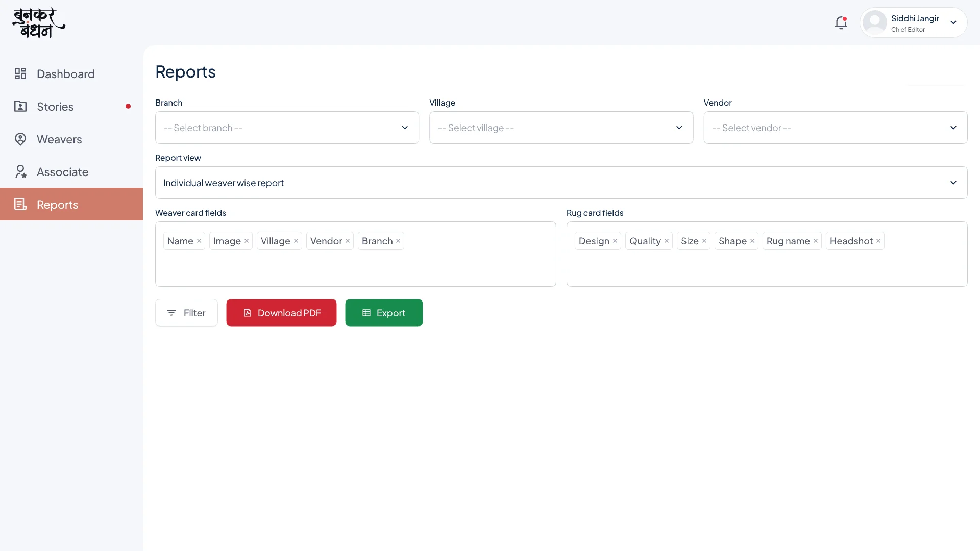Remove the Design rug field tag
The image size is (980, 551).
click(615, 241)
